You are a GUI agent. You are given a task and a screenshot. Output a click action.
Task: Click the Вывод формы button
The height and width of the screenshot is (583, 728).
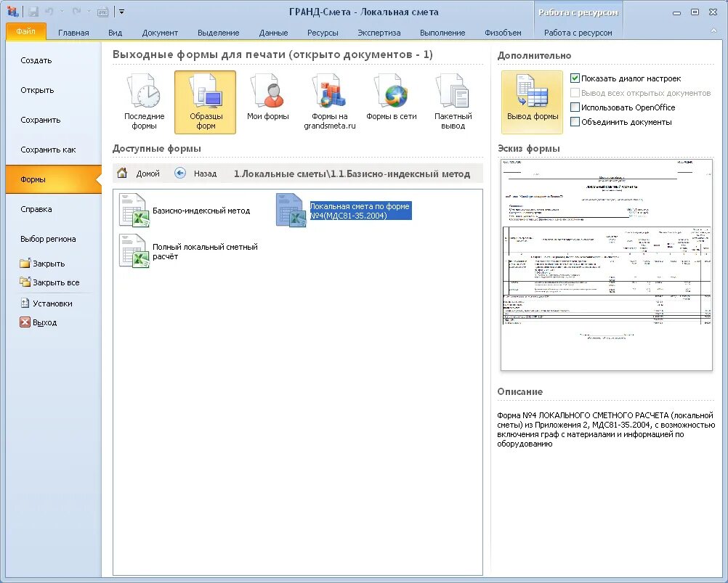pos(532,102)
